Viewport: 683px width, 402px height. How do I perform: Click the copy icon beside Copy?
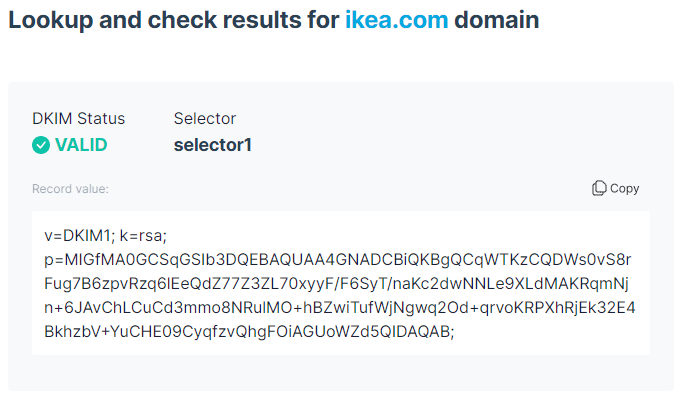click(599, 188)
